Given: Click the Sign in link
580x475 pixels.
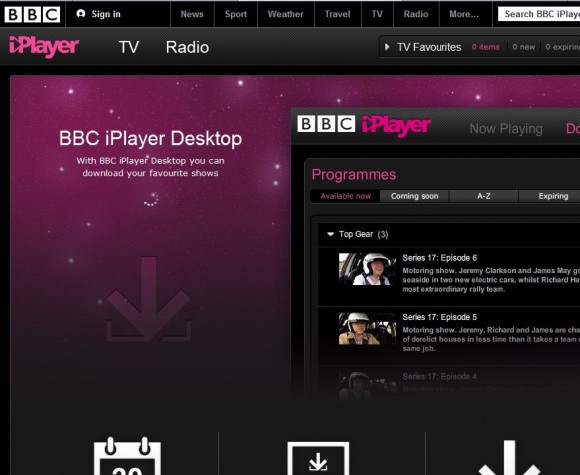Looking at the screenshot, I should tap(106, 14).
